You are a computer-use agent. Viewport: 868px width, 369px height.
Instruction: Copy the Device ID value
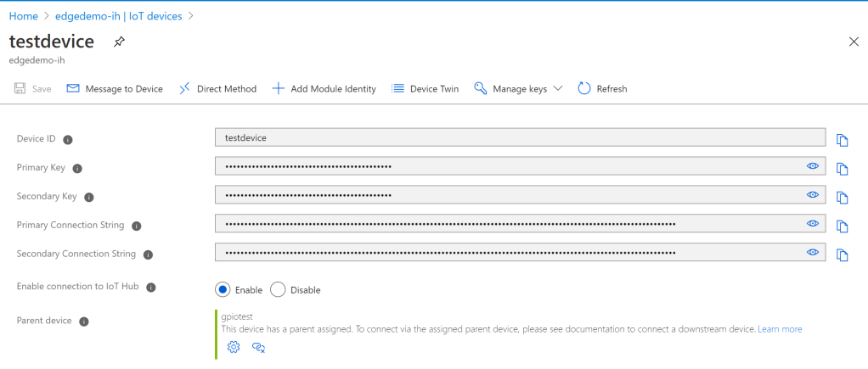coord(843,140)
